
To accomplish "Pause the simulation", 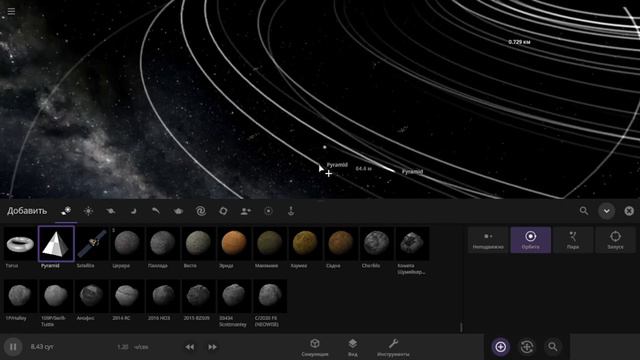I will point(13,347).
